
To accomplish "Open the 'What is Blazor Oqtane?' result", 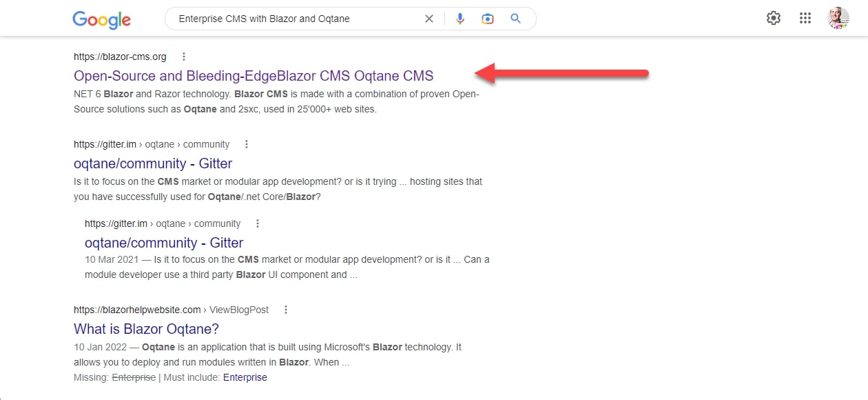I will pyautogui.click(x=146, y=329).
